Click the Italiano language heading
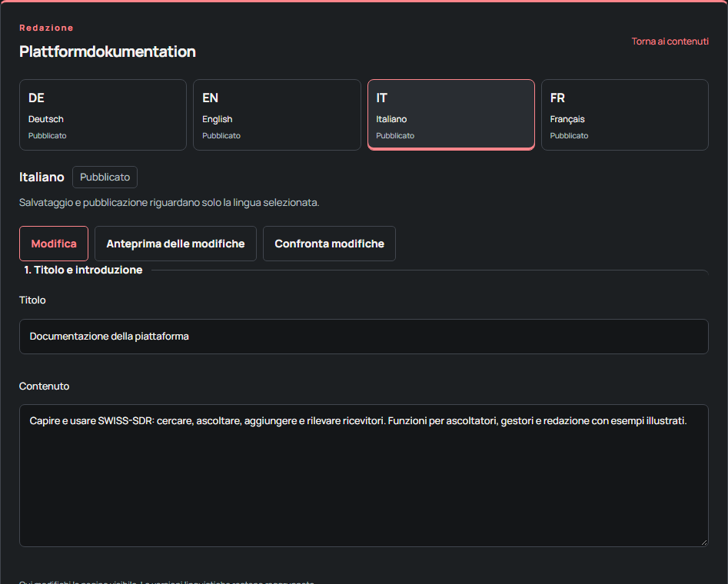 [42, 177]
